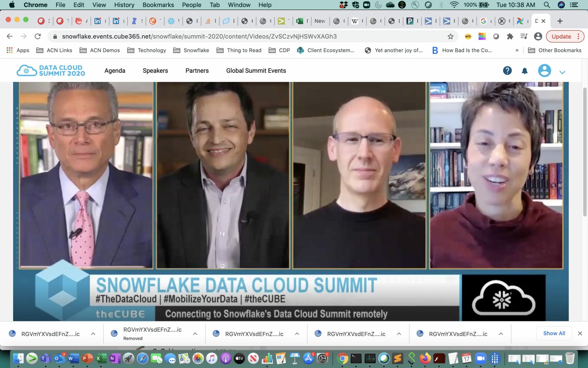Go to the Data Cloud Summit 2020 logo
588x368 pixels.
[x=51, y=71]
